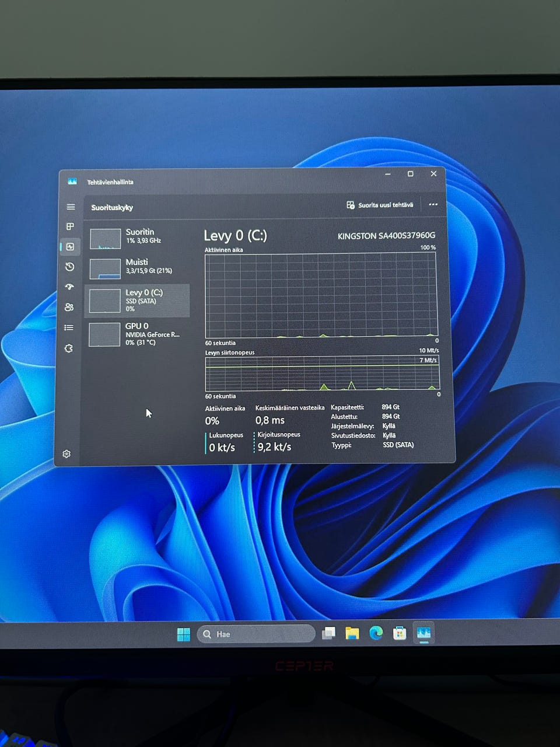Click the KINGSTON SA400S37960G model text
Screen dimensions: 560x747
pyautogui.click(x=386, y=236)
